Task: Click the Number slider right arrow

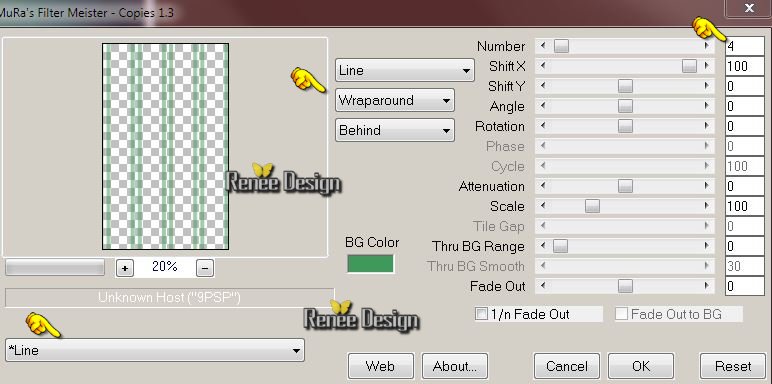Action: click(708, 46)
